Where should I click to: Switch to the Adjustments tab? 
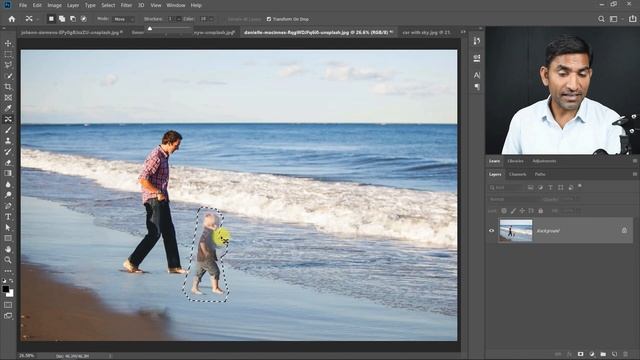[544, 161]
